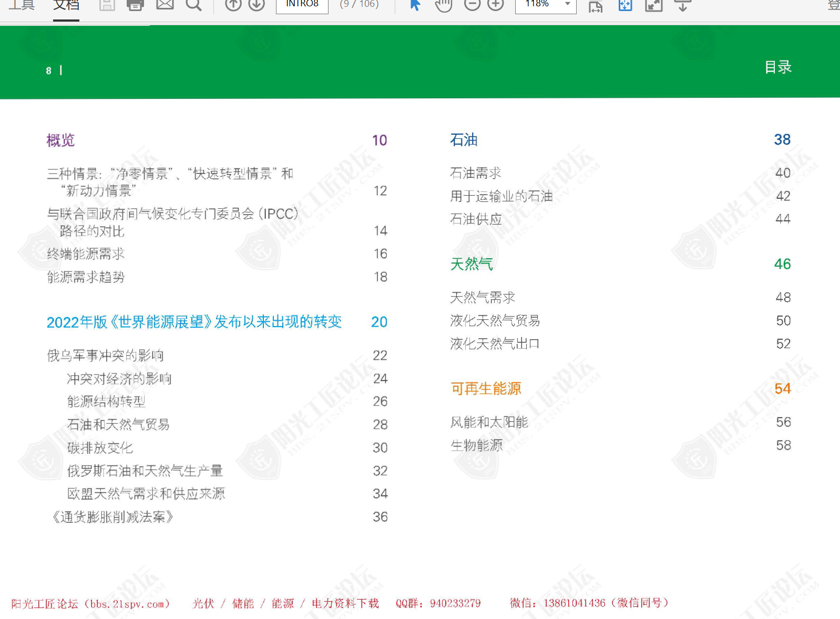Click page number 38 beside 石油
This screenshot has width=840, height=619.
(782, 140)
